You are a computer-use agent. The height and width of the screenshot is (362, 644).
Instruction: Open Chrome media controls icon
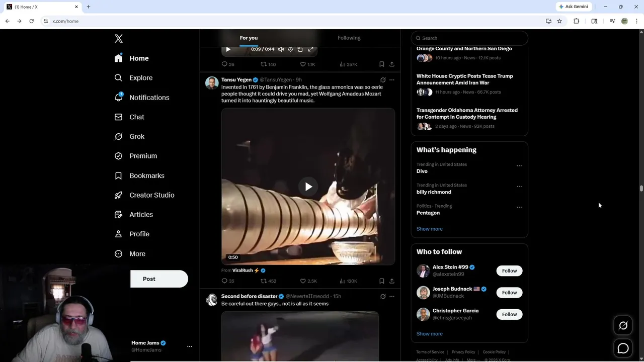click(612, 21)
